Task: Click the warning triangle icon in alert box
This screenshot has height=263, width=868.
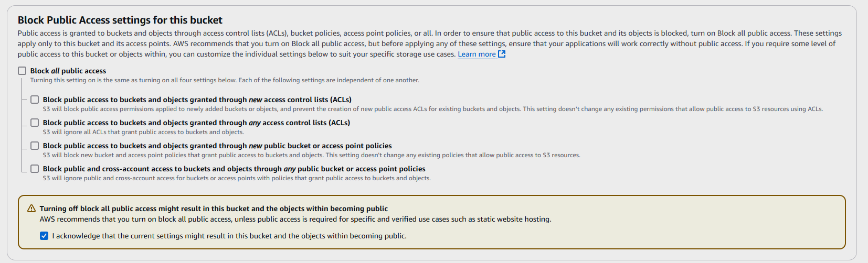Action: pos(31,209)
